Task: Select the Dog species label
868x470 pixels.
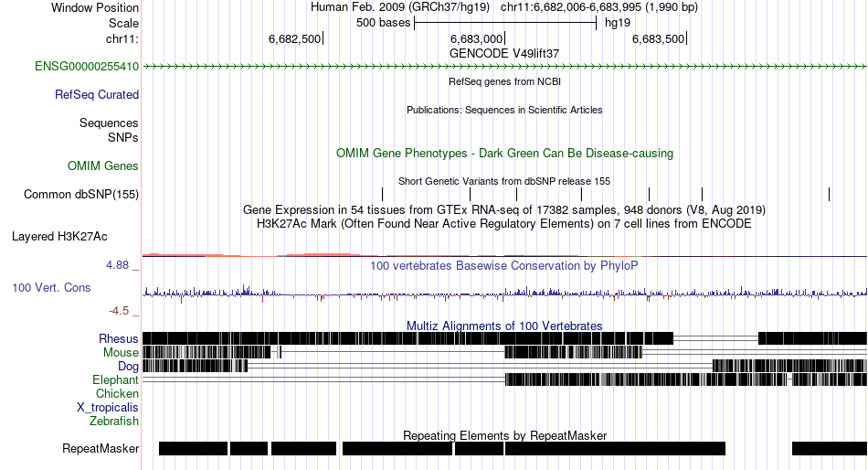Action: tap(128, 367)
